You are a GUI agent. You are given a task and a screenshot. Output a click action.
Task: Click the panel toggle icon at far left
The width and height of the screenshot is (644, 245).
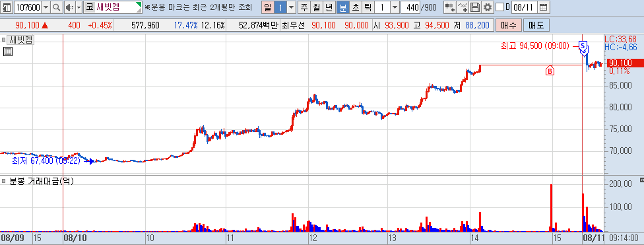click(7, 7)
